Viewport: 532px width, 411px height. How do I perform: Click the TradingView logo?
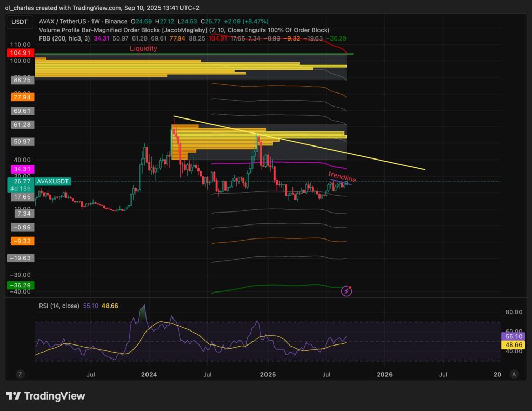[45, 396]
